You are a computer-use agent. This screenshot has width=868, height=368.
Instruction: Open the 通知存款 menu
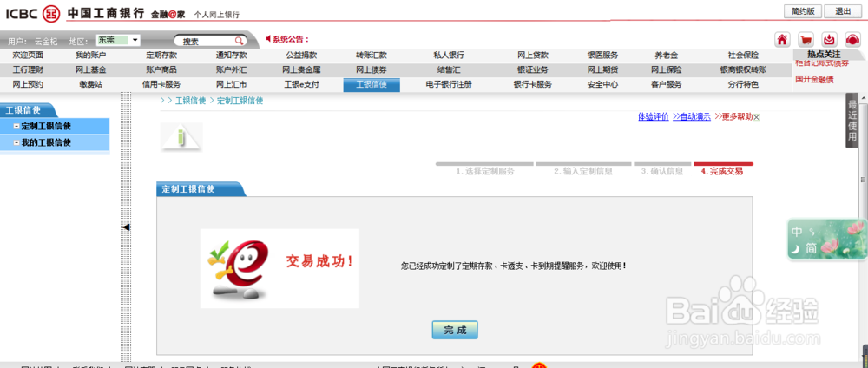click(232, 56)
